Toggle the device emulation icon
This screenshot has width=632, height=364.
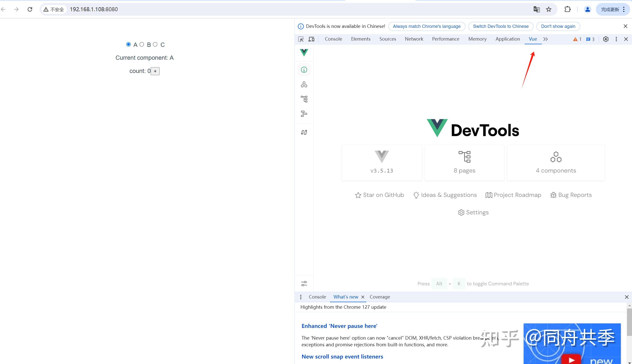click(311, 39)
